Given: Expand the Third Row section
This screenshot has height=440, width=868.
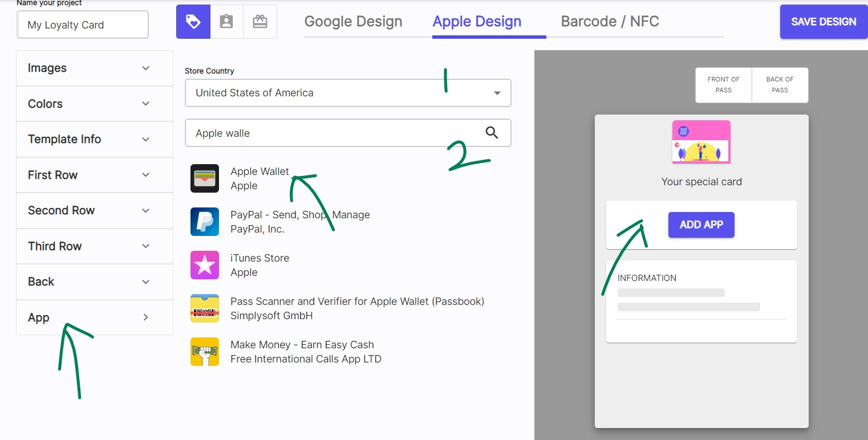Looking at the screenshot, I should [95, 246].
